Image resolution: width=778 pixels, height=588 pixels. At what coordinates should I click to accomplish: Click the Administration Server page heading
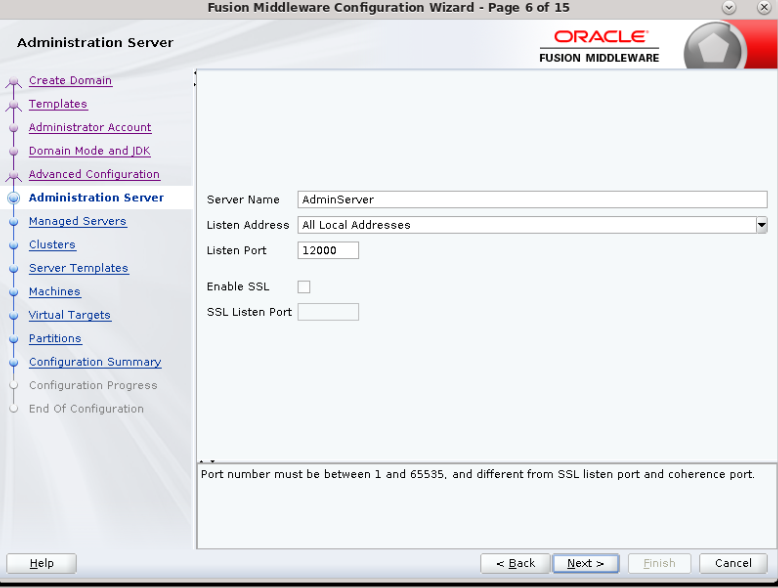pos(95,43)
